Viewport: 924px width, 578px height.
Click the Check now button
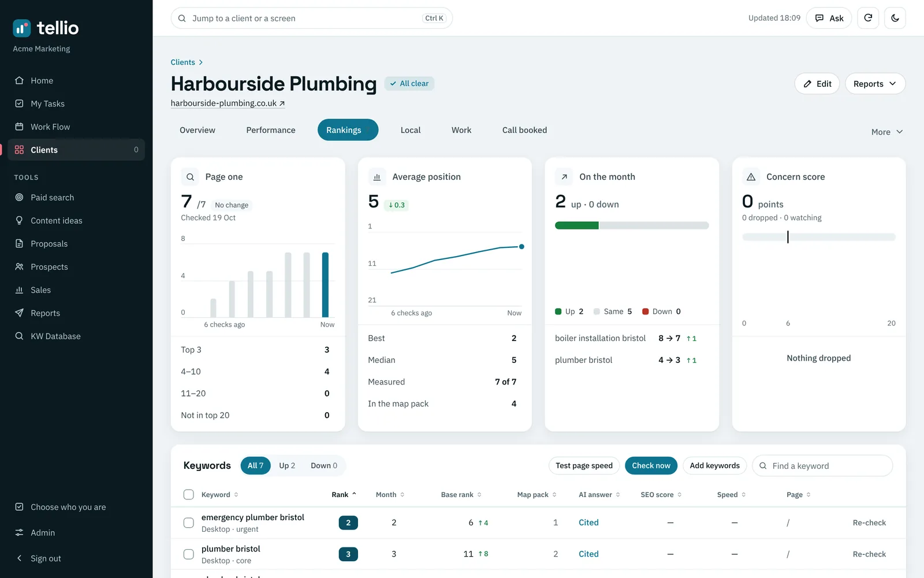(x=651, y=465)
